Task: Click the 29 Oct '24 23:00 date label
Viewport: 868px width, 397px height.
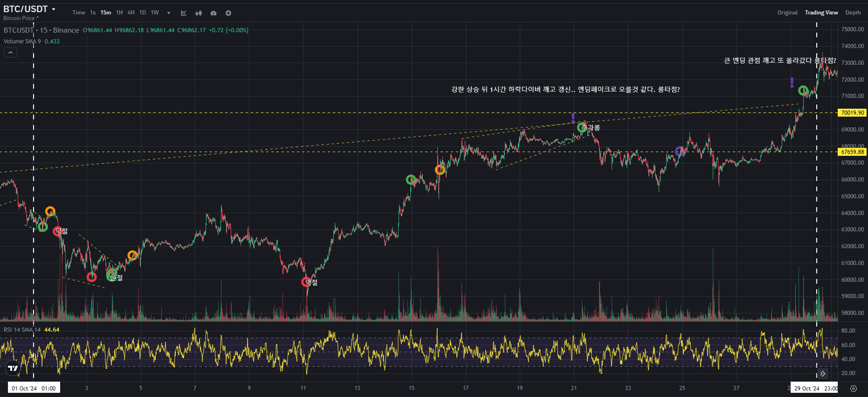Action: (x=814, y=388)
